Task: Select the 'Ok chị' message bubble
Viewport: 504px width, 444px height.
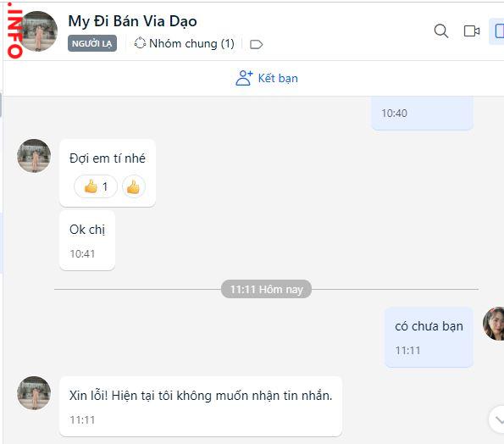Action: pyautogui.click(x=87, y=240)
